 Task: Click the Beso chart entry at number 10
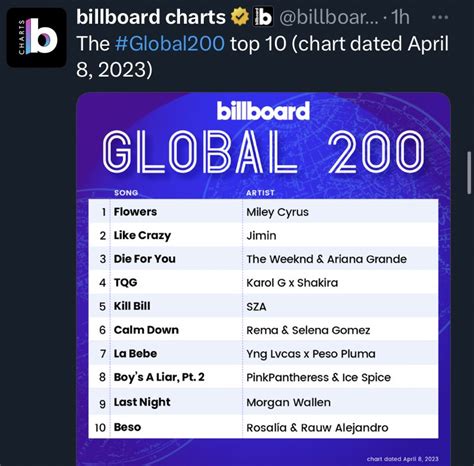click(263, 427)
